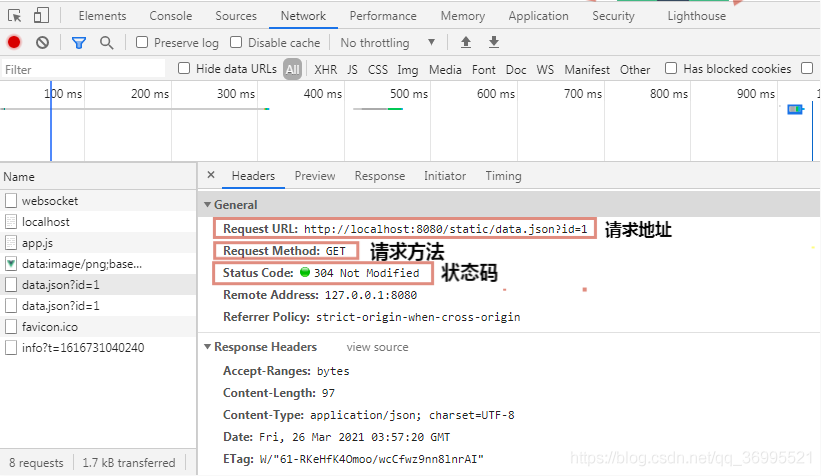Switch to the Console tab
This screenshot has height=476, width=821.
(x=171, y=16)
